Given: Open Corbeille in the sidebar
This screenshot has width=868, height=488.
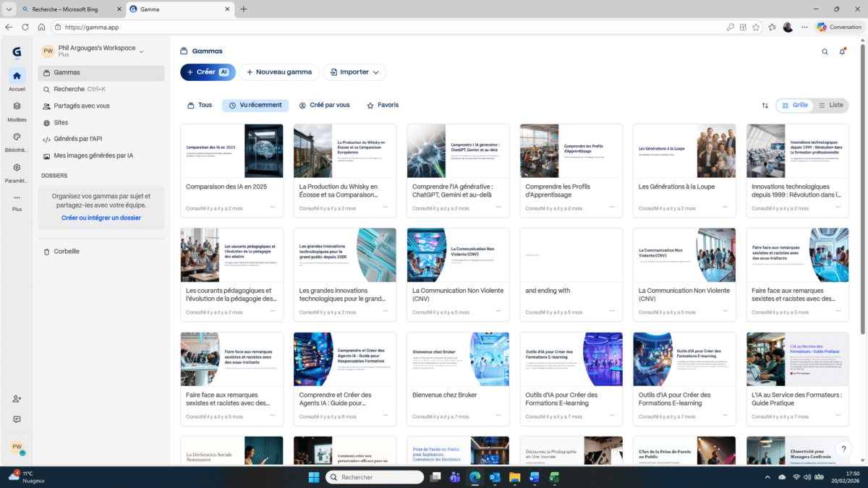Looking at the screenshot, I should point(67,252).
